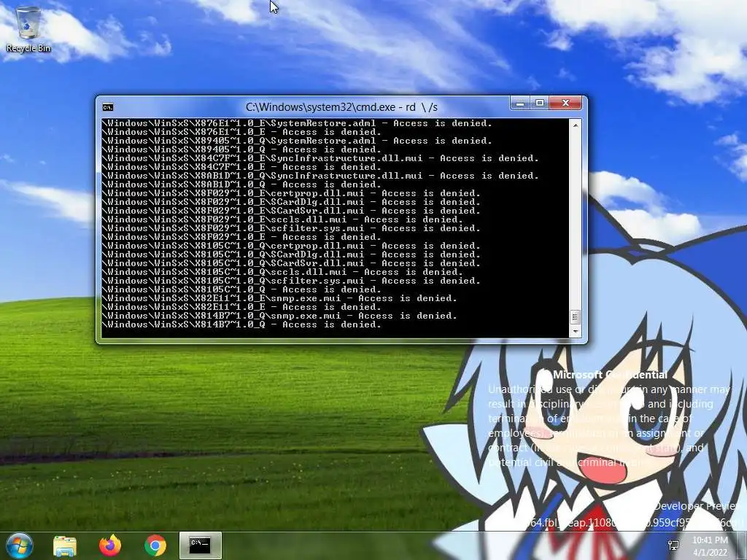This screenshot has width=747, height=560.
Task: Click the cmd scrollbar down arrow
Action: point(576,331)
